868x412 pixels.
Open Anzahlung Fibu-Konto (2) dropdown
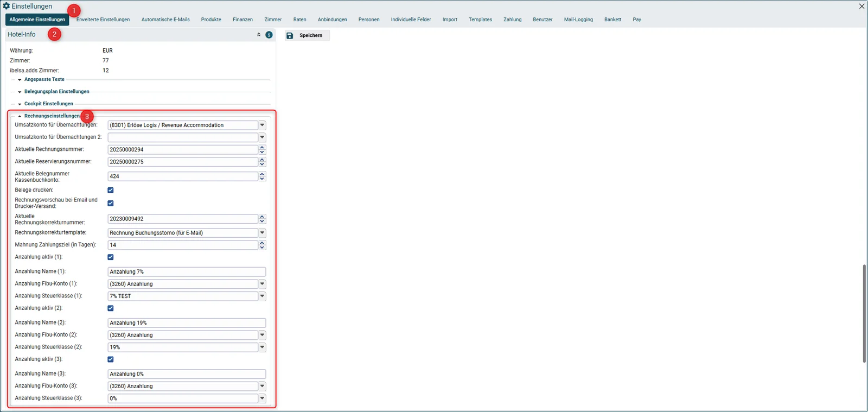pos(262,335)
